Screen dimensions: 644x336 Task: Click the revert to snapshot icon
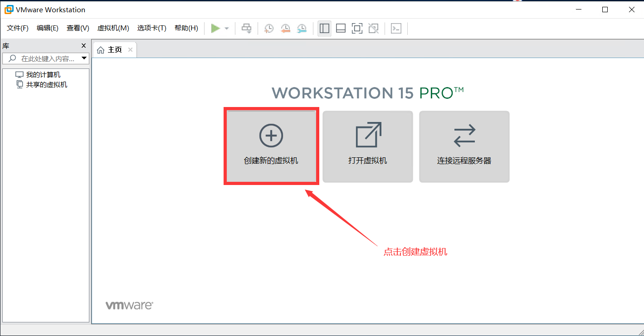point(285,29)
